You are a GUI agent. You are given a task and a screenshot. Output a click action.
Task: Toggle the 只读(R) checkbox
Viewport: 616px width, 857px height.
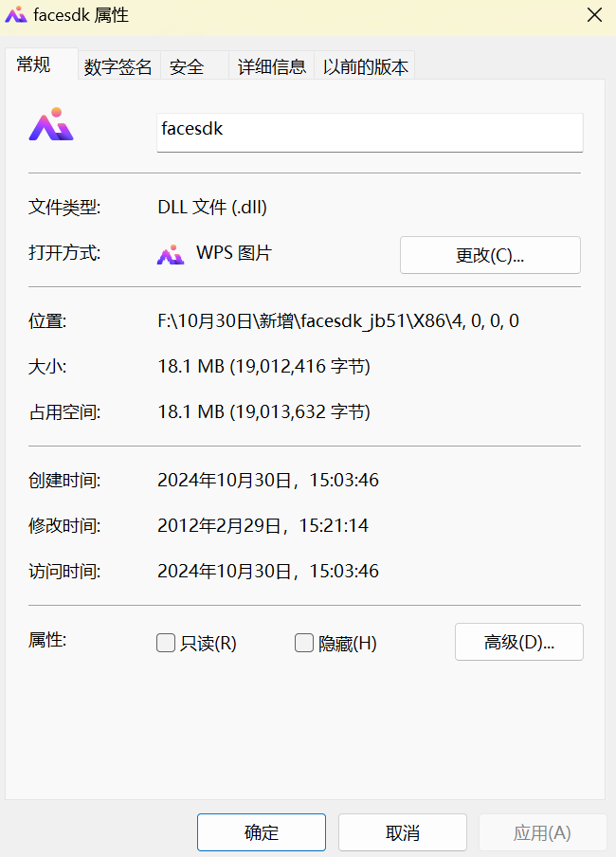(167, 644)
